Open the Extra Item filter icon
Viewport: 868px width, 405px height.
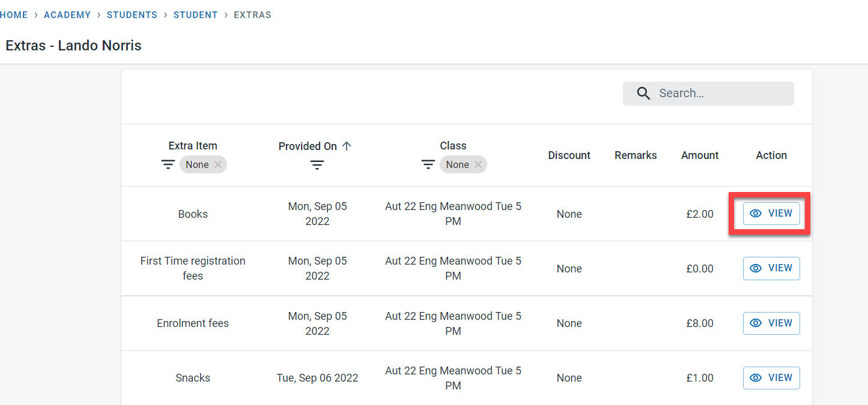[x=168, y=164]
